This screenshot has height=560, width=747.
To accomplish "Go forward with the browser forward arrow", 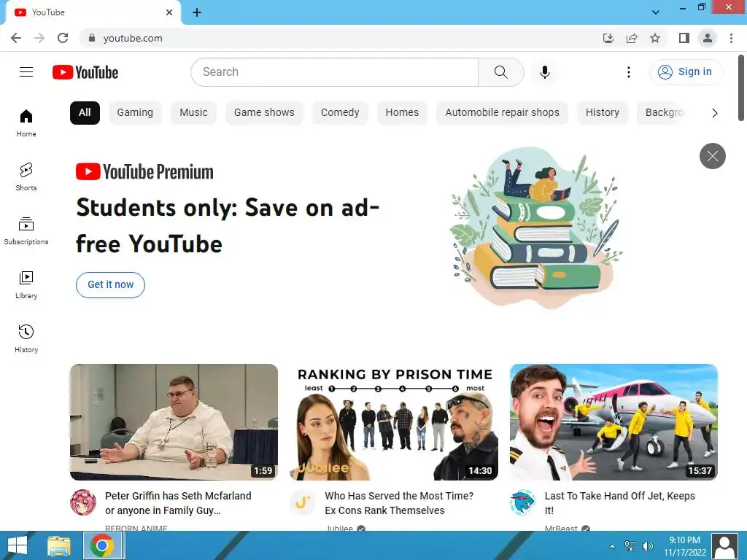I will pos(39,38).
